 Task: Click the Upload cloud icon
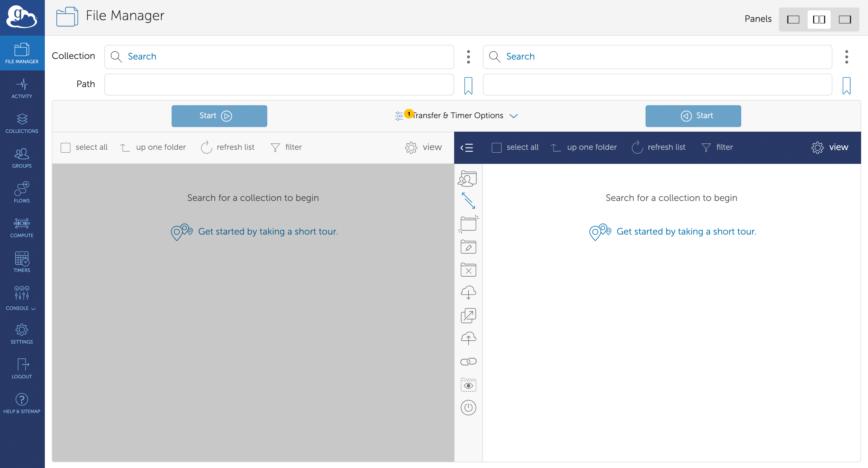468,338
